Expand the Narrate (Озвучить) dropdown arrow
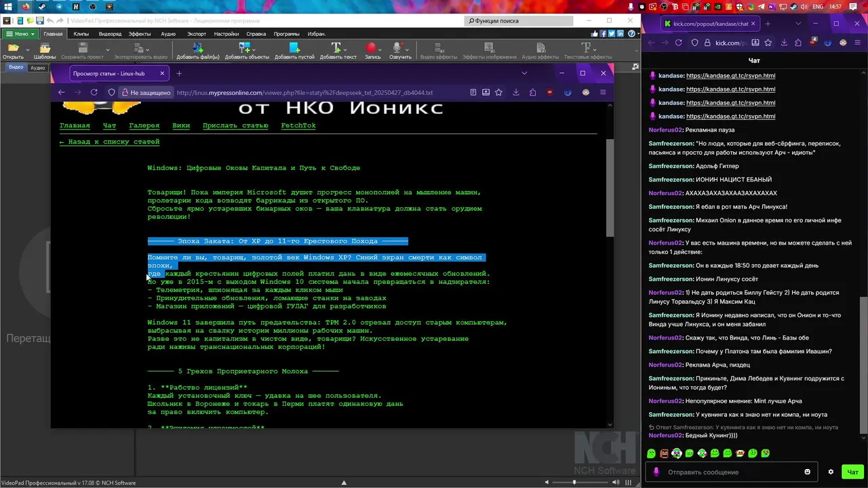 tap(406, 49)
